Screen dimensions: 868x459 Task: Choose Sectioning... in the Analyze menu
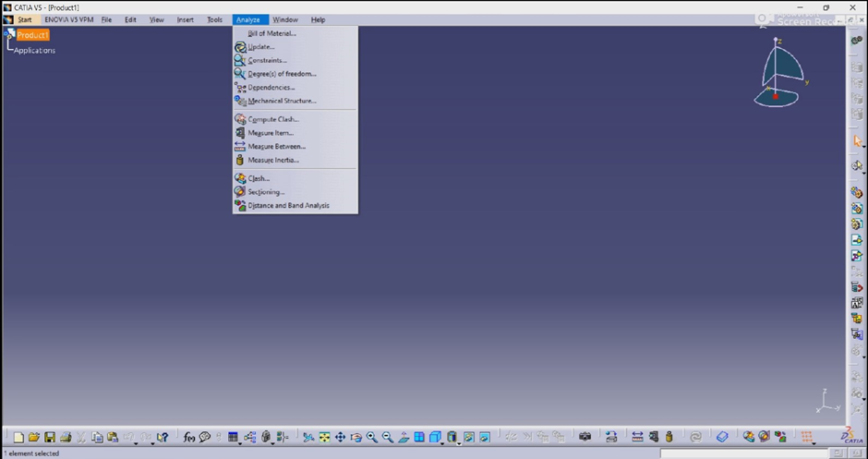point(295,191)
